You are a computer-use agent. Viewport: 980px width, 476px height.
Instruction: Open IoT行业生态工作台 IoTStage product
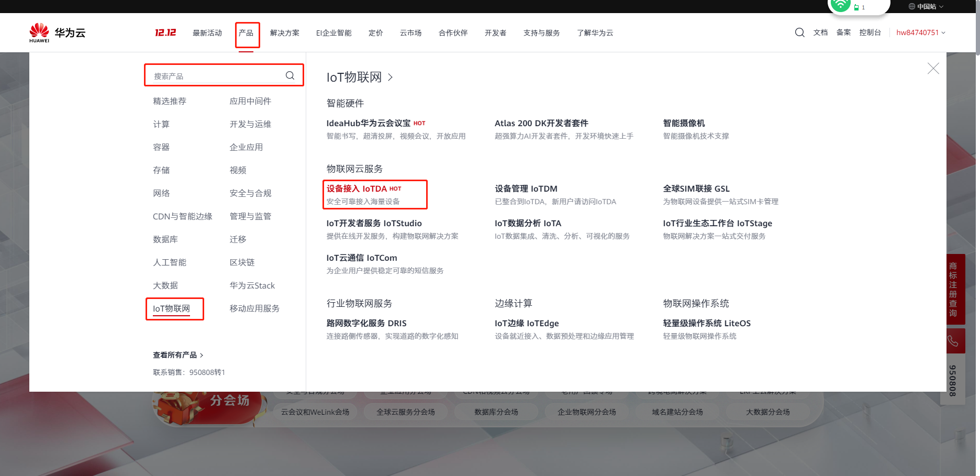(x=717, y=223)
